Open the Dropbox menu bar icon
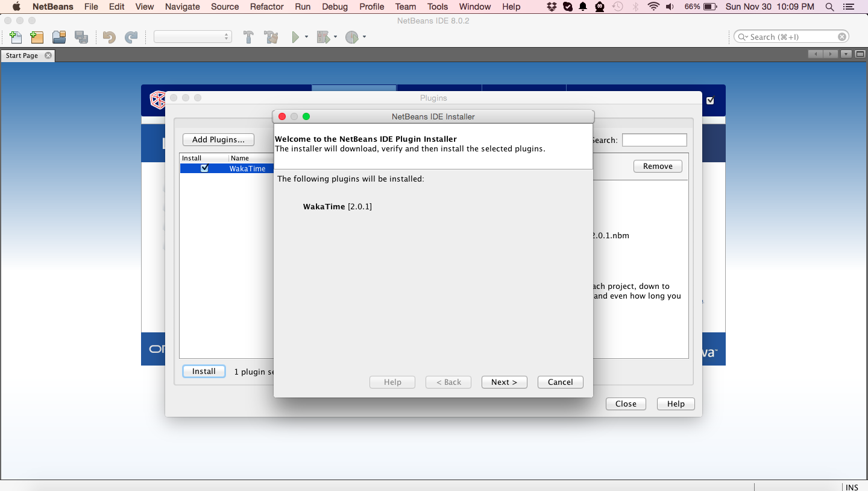Screen dimensions: 868x491 (552, 7)
